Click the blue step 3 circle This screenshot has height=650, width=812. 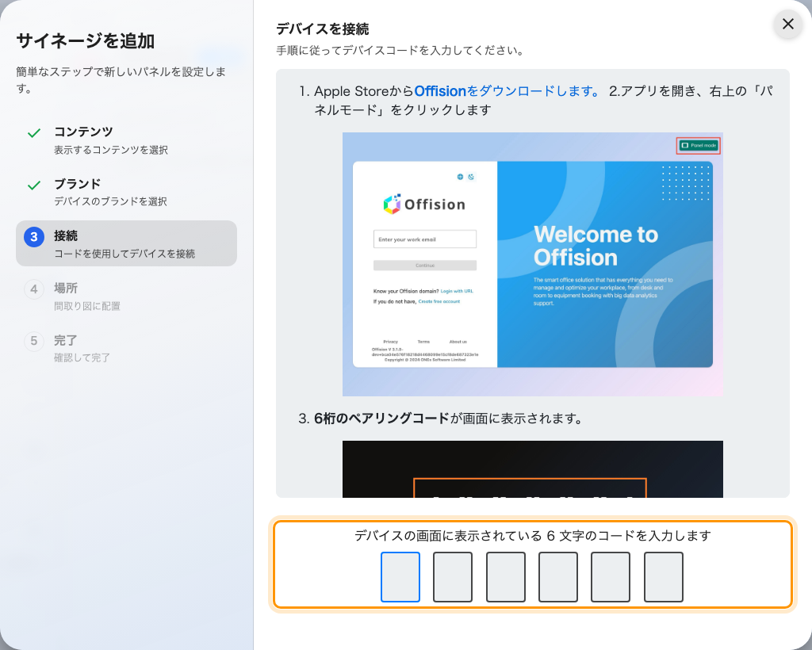coord(34,237)
